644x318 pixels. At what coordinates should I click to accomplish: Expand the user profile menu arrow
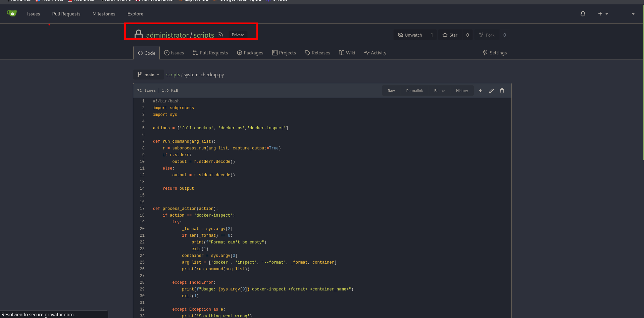[x=633, y=14]
